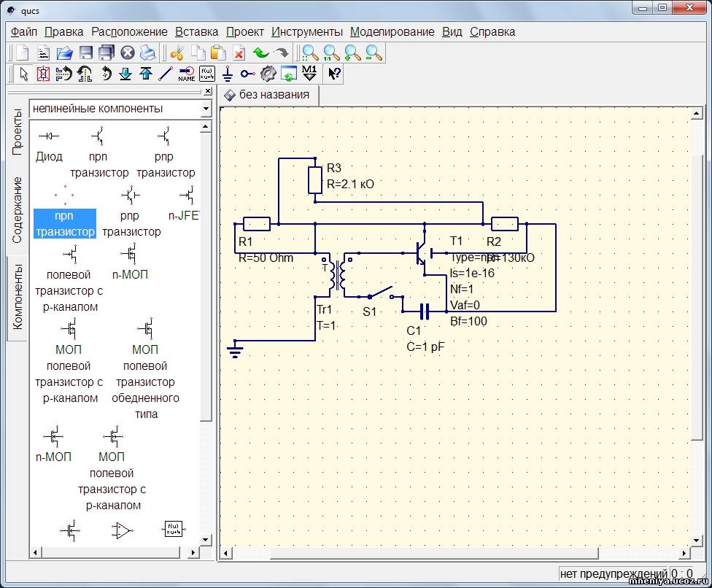The image size is (712, 588).
Task: Redo the last undone action
Action: 282,53
